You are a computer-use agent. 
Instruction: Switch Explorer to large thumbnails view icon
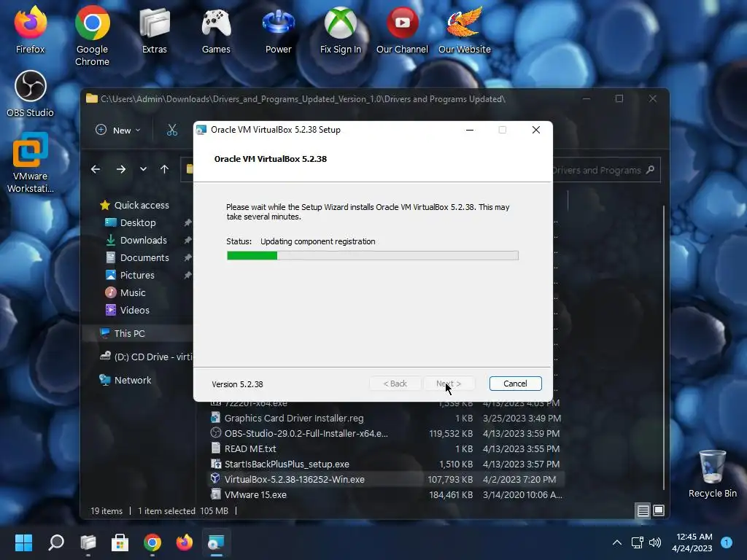tap(659, 510)
